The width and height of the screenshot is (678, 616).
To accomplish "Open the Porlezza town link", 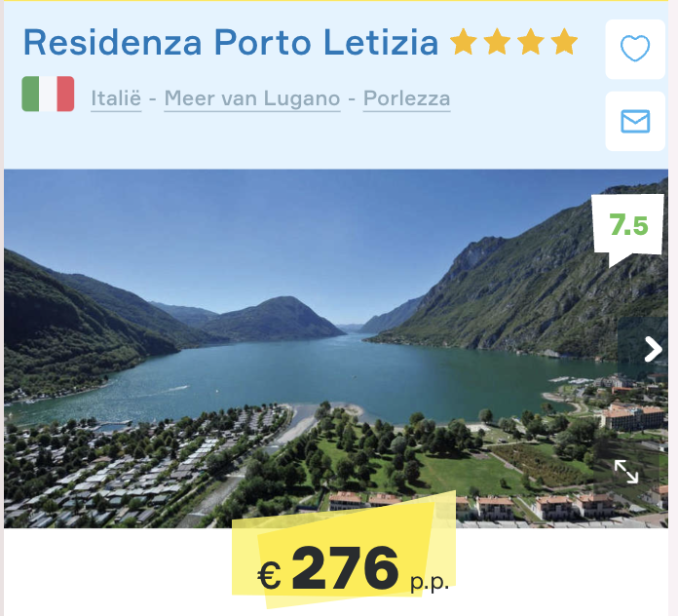I will [406, 98].
